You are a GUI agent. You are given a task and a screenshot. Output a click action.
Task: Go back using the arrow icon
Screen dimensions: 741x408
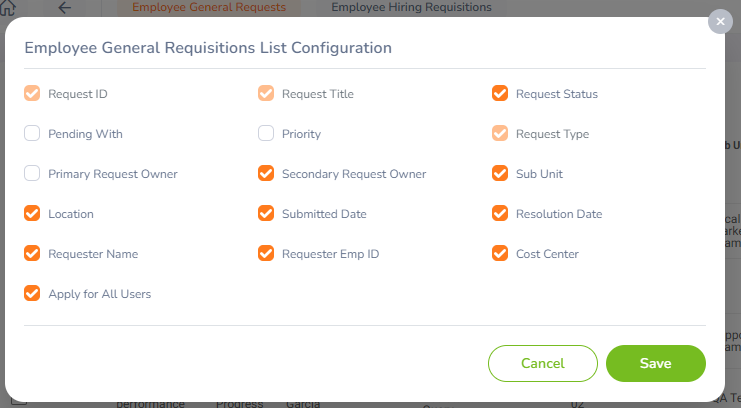64,8
